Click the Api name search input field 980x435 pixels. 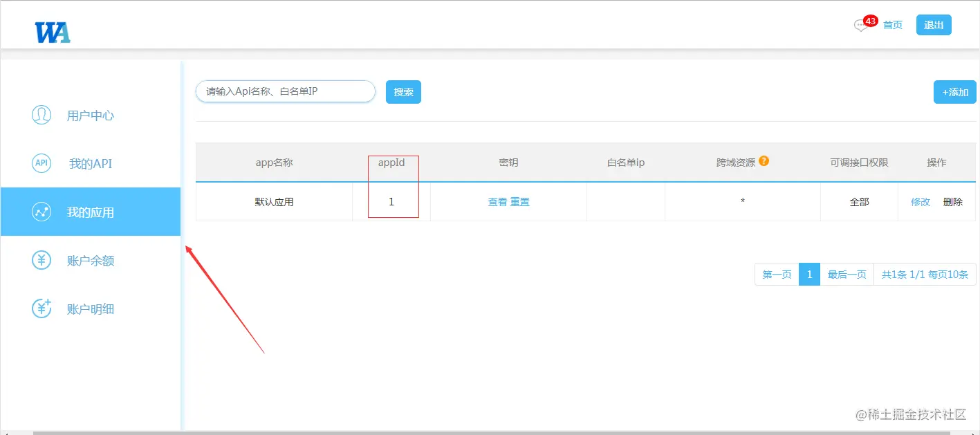[285, 91]
